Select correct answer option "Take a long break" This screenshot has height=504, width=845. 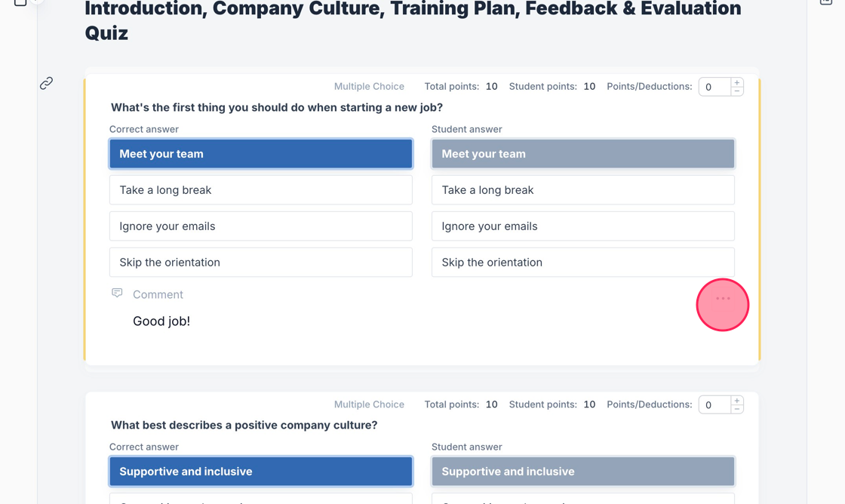pos(260,190)
